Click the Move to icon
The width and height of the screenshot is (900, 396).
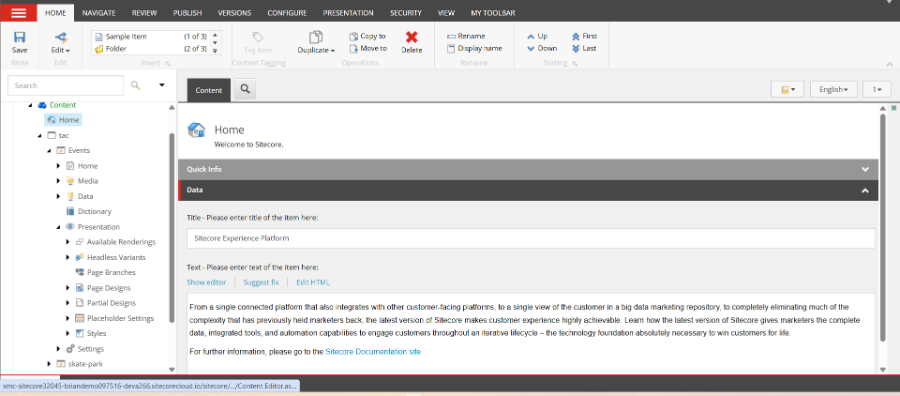(355, 49)
